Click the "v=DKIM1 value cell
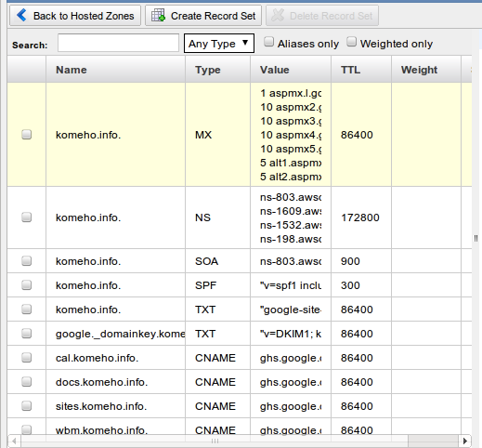 click(291, 334)
